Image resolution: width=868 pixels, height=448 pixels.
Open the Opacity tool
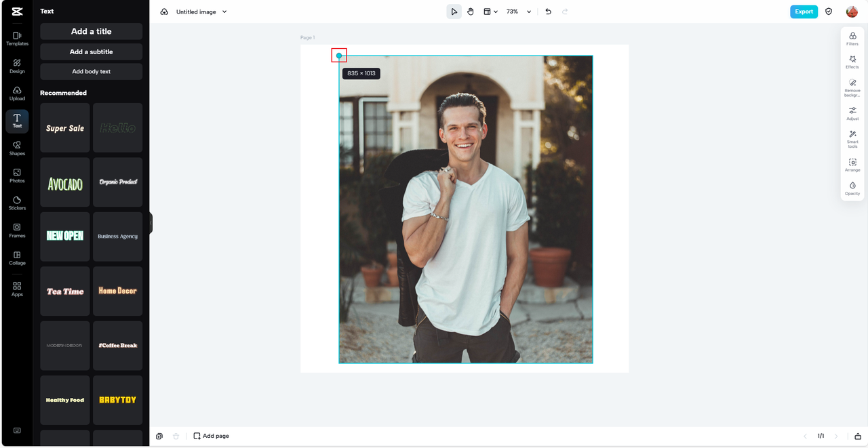point(852,188)
